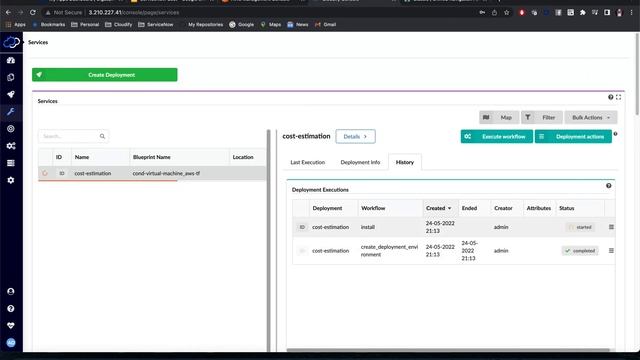
Task: Click the Cloudify cloud logo
Action: [x=11, y=42]
